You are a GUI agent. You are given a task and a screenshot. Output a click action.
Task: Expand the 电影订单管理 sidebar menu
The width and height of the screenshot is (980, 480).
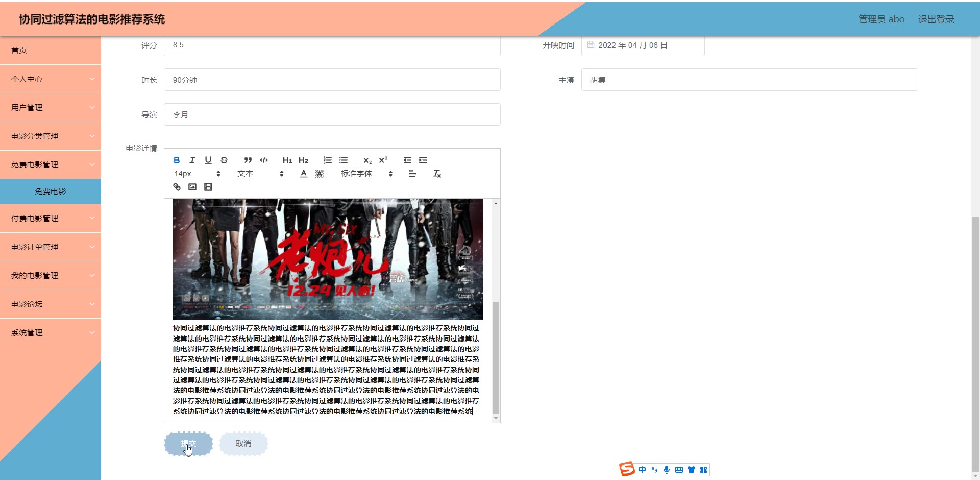pyautogui.click(x=51, y=247)
